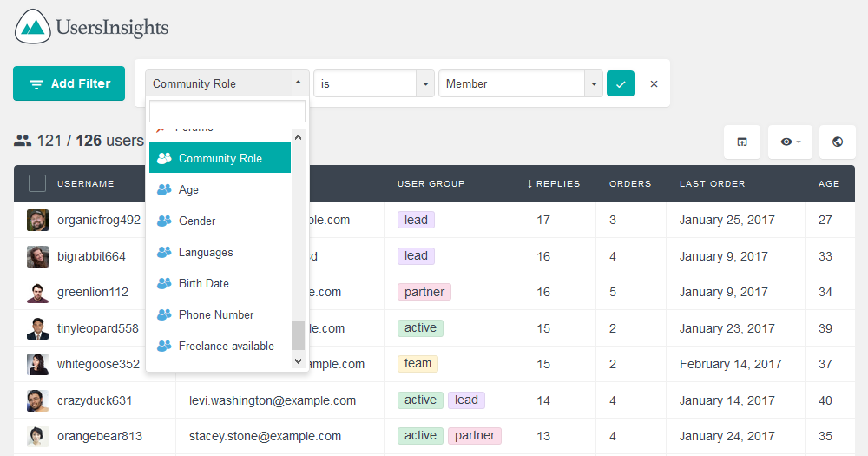Click the partner tag for orangebear813
The height and width of the screenshot is (456, 868).
click(475, 435)
